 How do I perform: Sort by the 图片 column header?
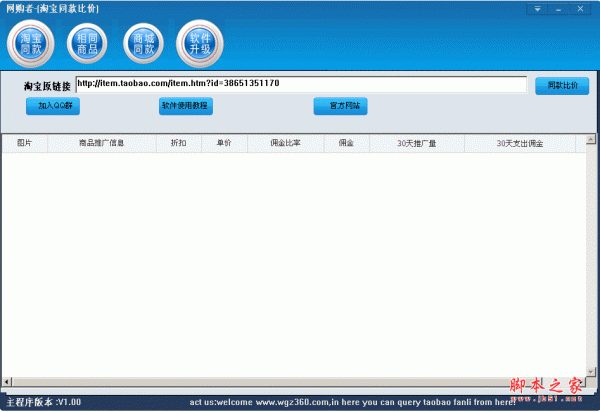24,143
